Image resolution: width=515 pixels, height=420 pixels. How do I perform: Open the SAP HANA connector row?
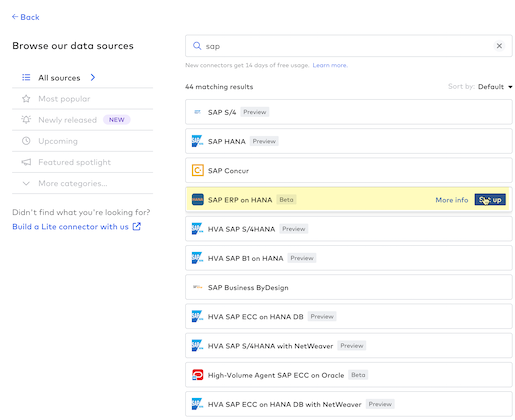349,141
